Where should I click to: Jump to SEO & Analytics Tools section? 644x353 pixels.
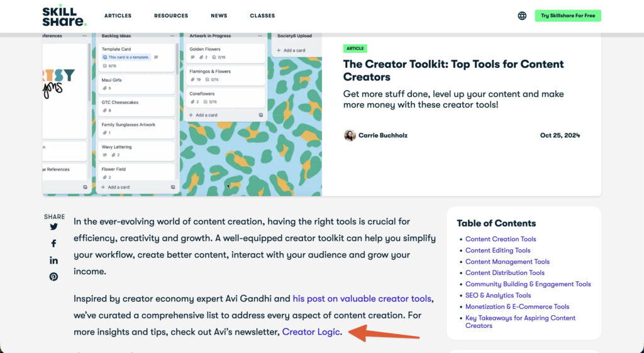(x=498, y=295)
